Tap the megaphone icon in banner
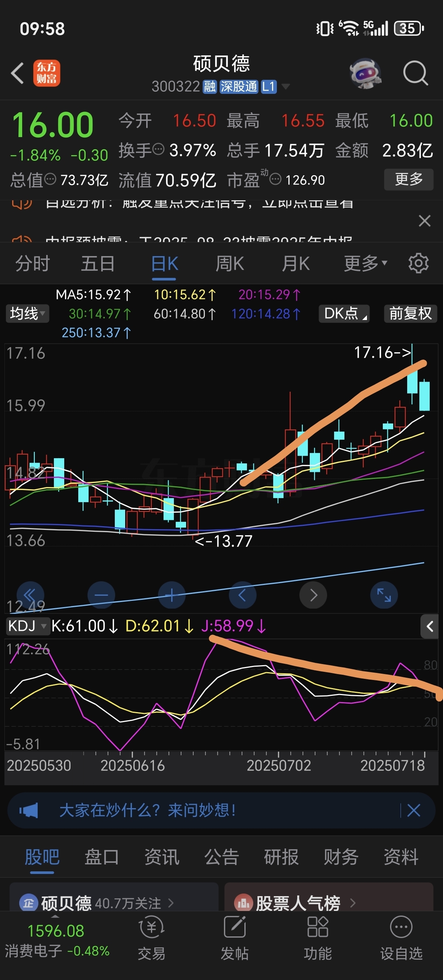Viewport: 443px width, 980px height. click(29, 810)
